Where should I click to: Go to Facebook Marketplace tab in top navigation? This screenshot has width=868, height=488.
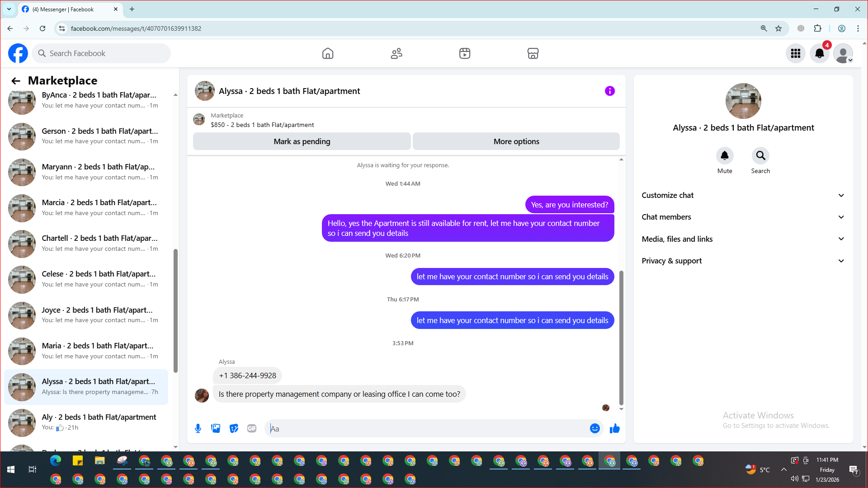pyautogui.click(x=533, y=53)
